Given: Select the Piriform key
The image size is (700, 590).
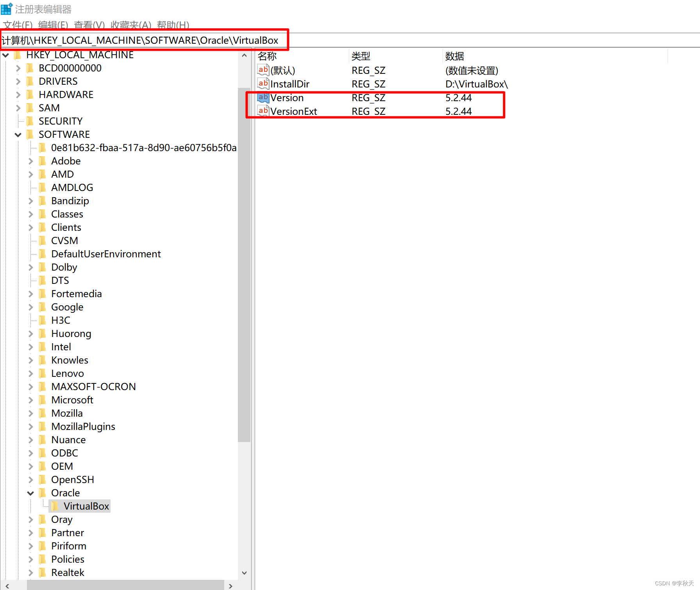Looking at the screenshot, I should pyautogui.click(x=69, y=546).
